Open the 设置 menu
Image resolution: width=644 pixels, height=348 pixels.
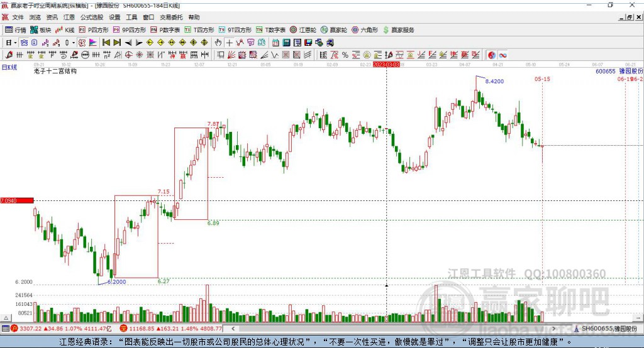[x=114, y=17]
